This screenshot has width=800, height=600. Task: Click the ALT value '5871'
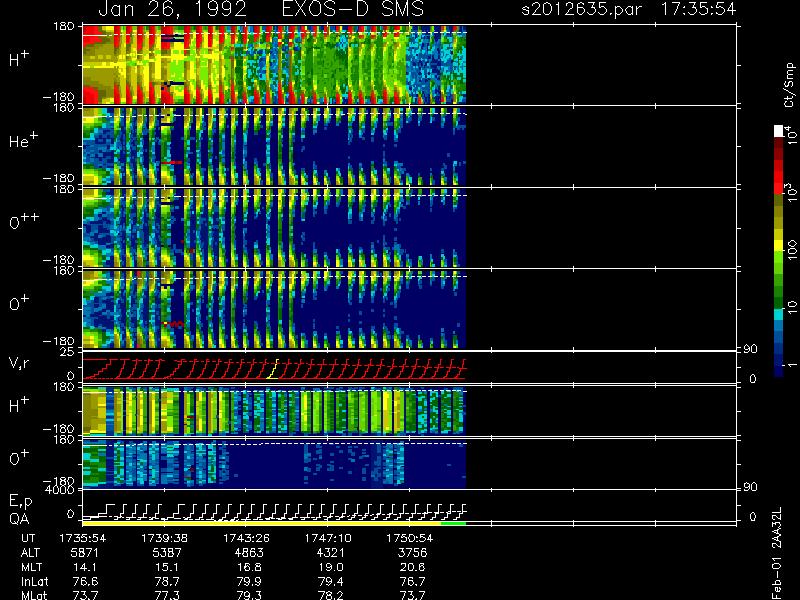[x=85, y=553]
